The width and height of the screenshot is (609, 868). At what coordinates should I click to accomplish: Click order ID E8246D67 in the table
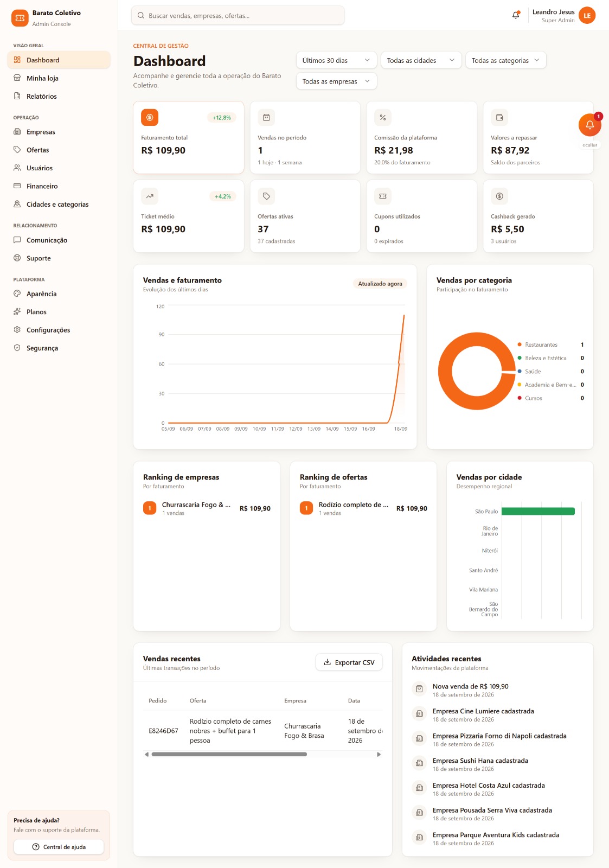(x=163, y=731)
